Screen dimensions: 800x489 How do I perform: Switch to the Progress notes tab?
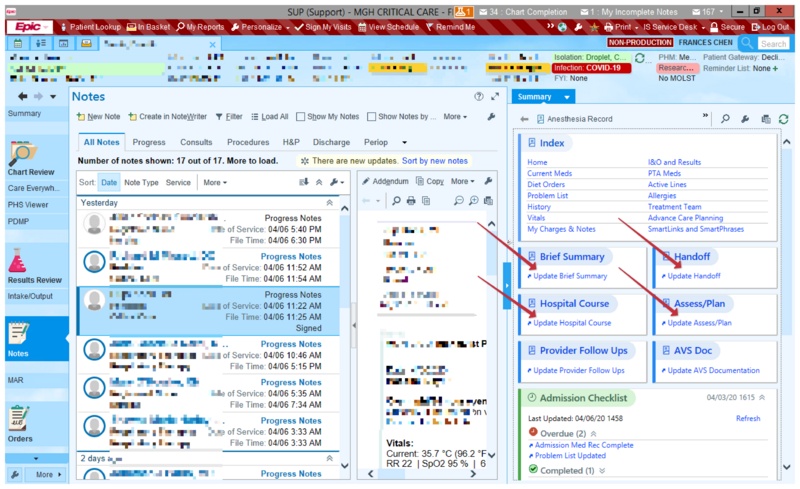pos(149,142)
